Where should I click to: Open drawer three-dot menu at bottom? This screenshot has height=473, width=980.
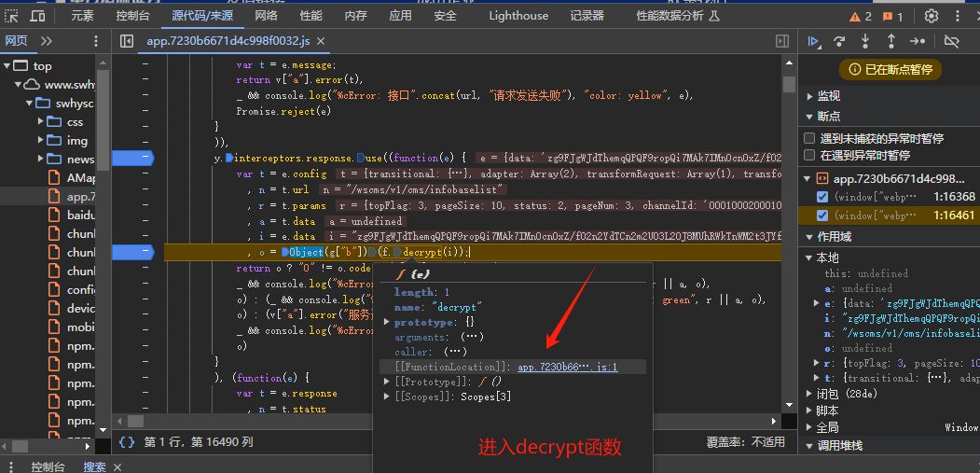[11, 466]
